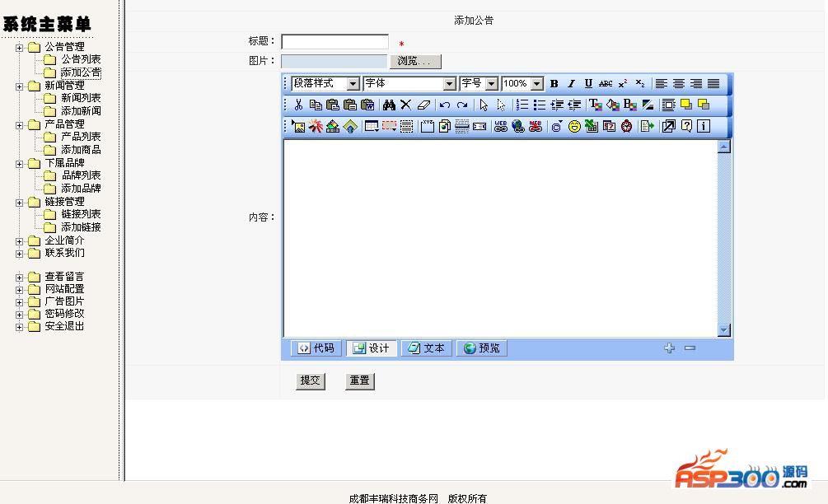The image size is (828, 504).
Task: Decrease editor height with minus icon
Action: (x=690, y=348)
